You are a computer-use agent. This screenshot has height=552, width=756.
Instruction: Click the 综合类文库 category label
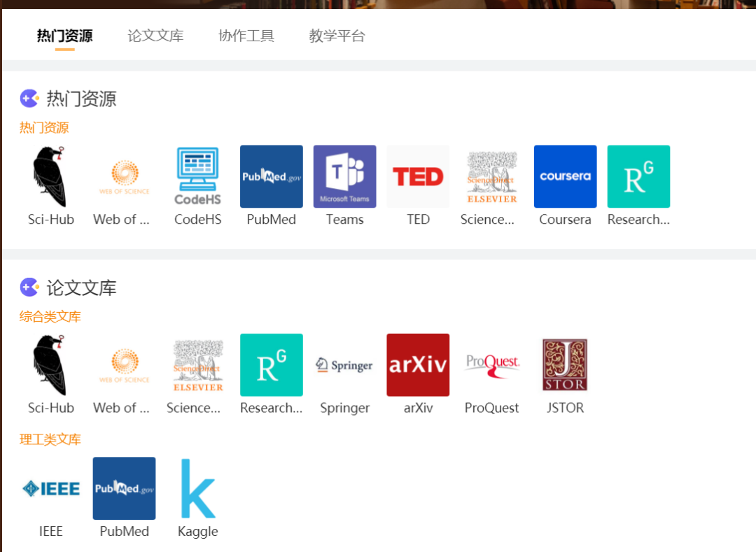pyautogui.click(x=50, y=316)
